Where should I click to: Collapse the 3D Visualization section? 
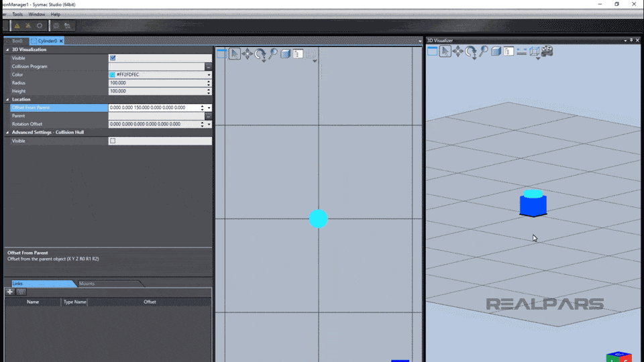point(7,50)
